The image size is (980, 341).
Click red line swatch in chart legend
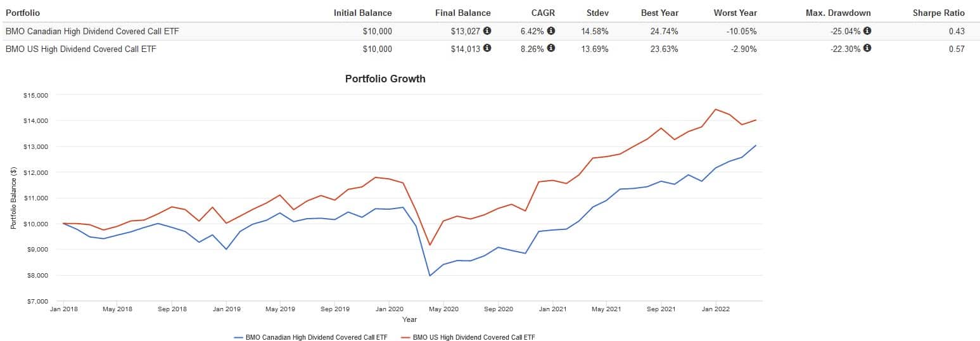point(405,337)
